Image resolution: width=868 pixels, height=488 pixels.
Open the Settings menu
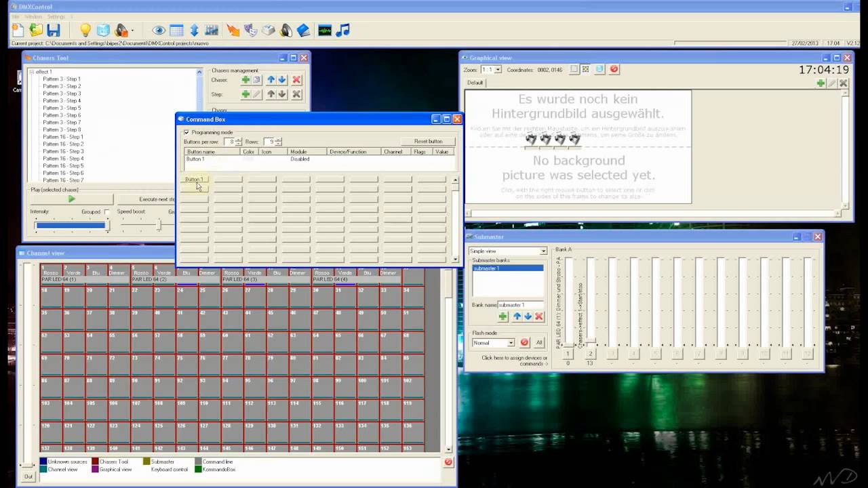pyautogui.click(x=56, y=16)
